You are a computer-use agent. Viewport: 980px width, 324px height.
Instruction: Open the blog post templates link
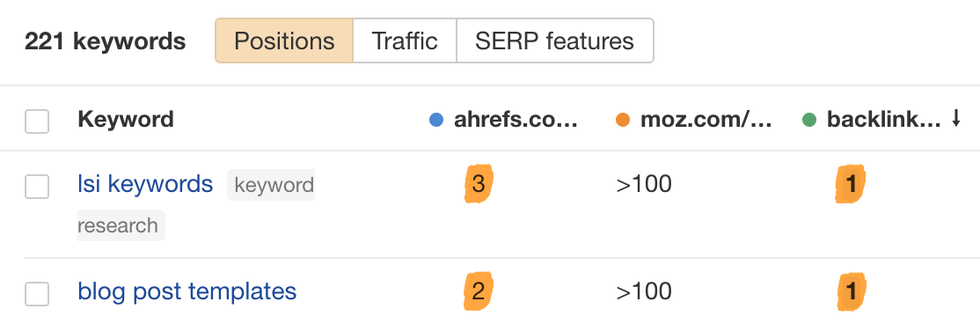(186, 291)
